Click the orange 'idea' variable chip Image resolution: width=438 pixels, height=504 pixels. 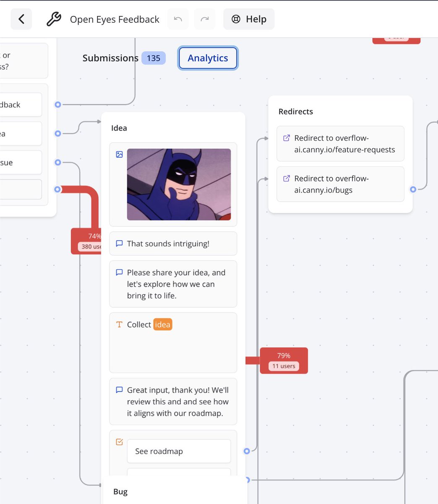(x=163, y=324)
